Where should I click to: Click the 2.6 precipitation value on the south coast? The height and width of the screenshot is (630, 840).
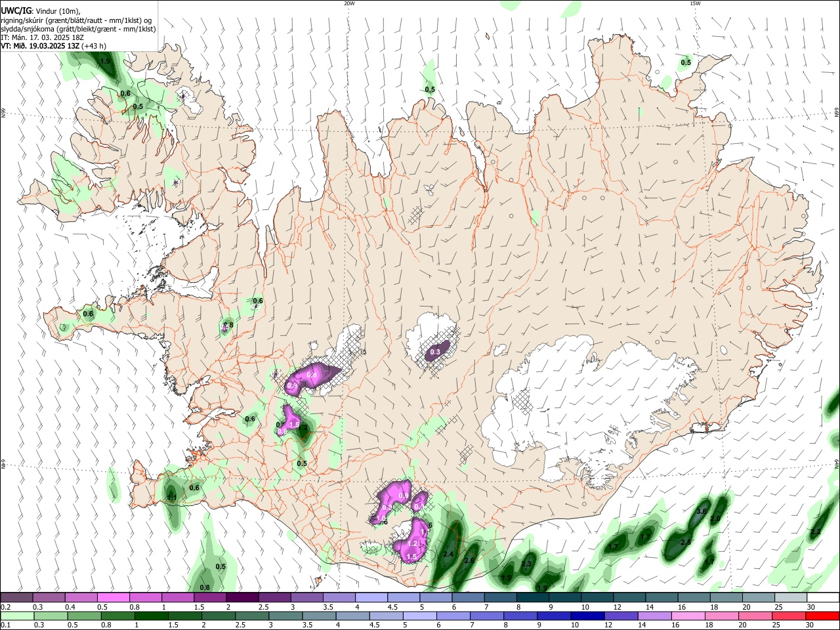(x=469, y=561)
